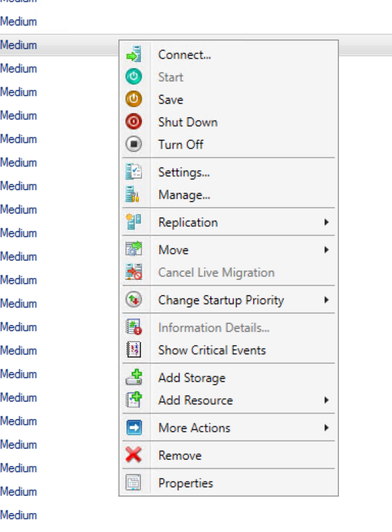392x532 pixels.
Task: Select the Shut Down menu entry
Action: pos(229,122)
